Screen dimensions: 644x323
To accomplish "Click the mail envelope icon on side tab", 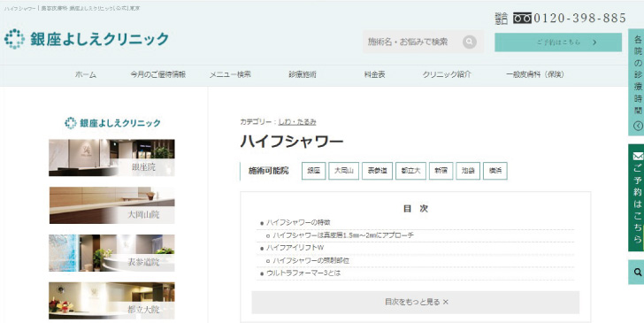I will (x=638, y=156).
